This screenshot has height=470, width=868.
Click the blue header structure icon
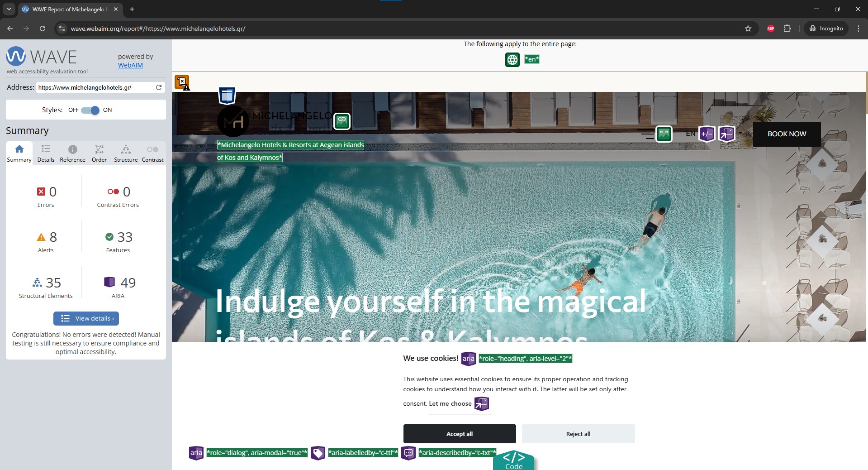(x=227, y=96)
